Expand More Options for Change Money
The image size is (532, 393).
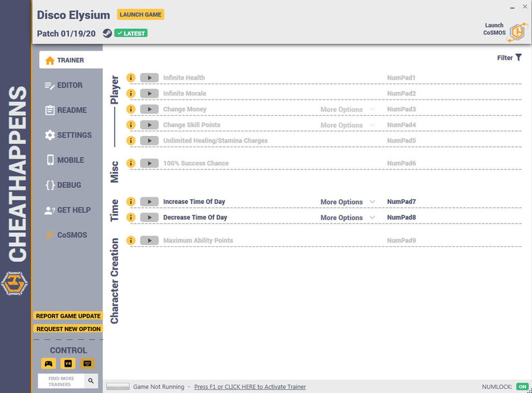347,110
